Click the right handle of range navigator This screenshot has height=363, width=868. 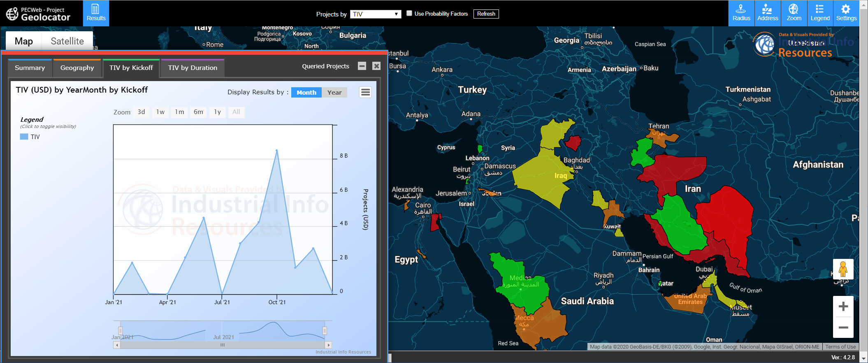point(325,330)
